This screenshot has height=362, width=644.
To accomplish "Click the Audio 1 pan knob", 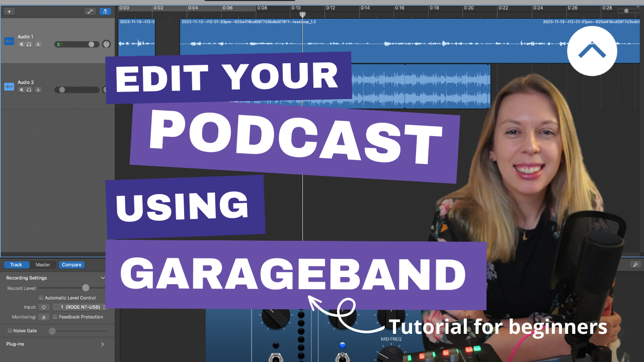I will click(106, 44).
